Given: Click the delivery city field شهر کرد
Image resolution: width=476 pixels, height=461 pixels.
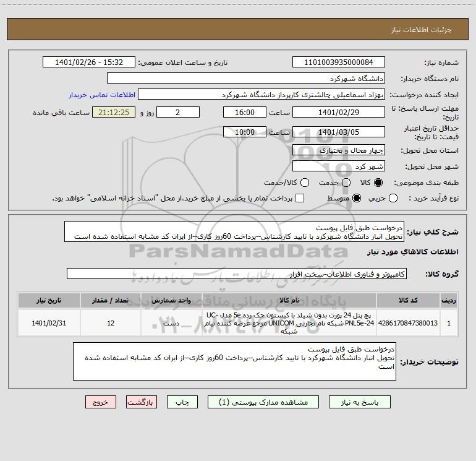Looking at the screenshot, I should 339,166.
